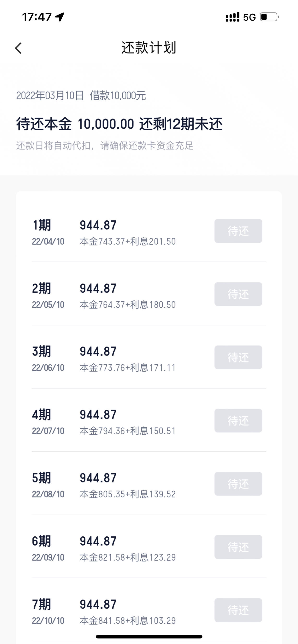This screenshot has width=298, height=644.
Task: Tap the 2022年03月10日 借款10,000元 text
Action: tap(81, 96)
